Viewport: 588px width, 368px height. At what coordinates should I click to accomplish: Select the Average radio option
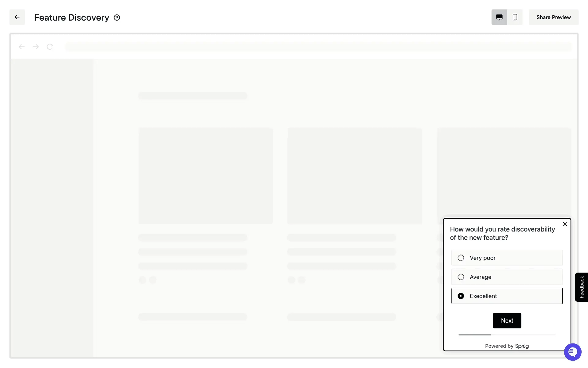coord(461,277)
